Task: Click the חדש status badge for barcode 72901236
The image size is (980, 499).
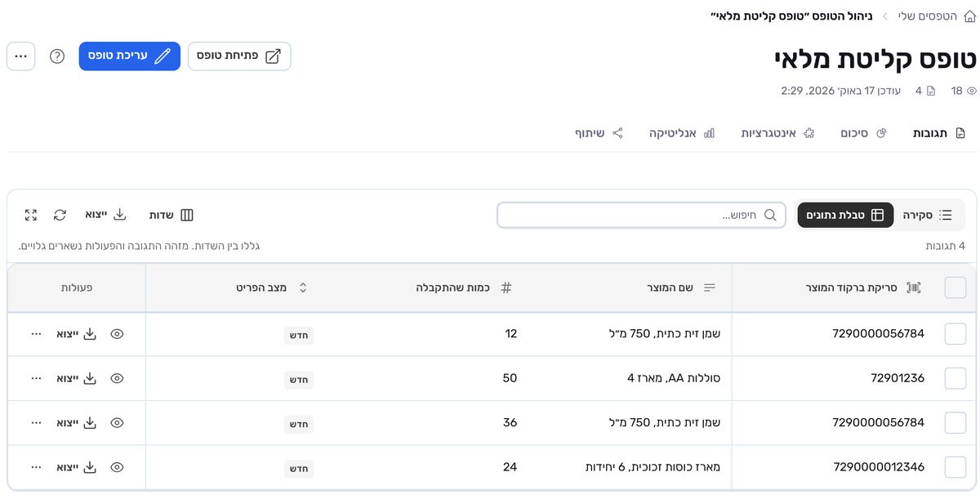Action: click(299, 380)
